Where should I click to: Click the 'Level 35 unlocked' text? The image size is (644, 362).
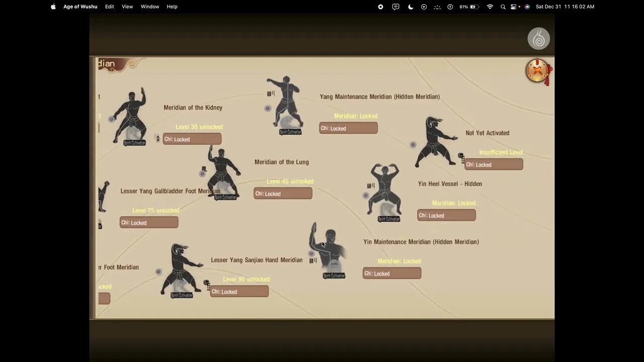tap(199, 127)
